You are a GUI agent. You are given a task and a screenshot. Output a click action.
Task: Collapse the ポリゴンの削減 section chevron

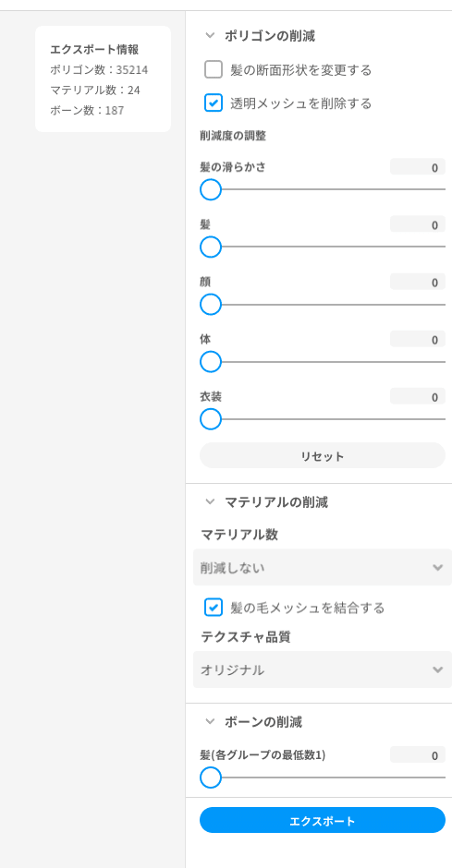click(210, 36)
